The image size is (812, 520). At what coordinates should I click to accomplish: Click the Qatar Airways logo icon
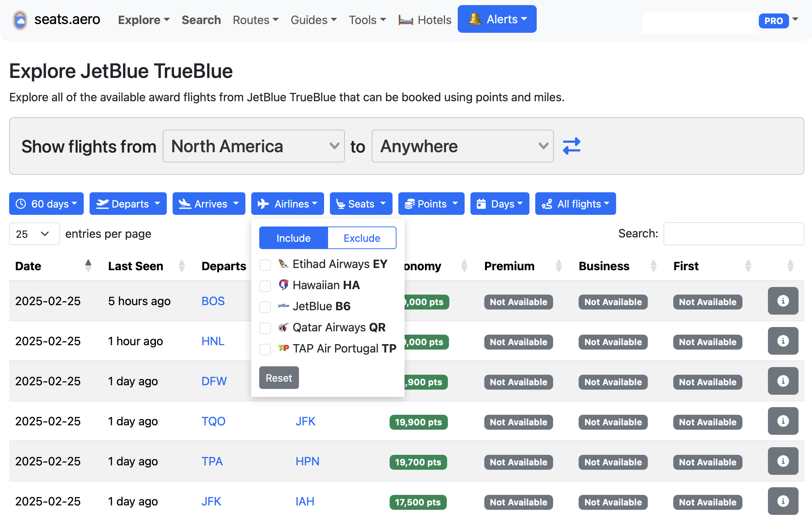click(283, 327)
